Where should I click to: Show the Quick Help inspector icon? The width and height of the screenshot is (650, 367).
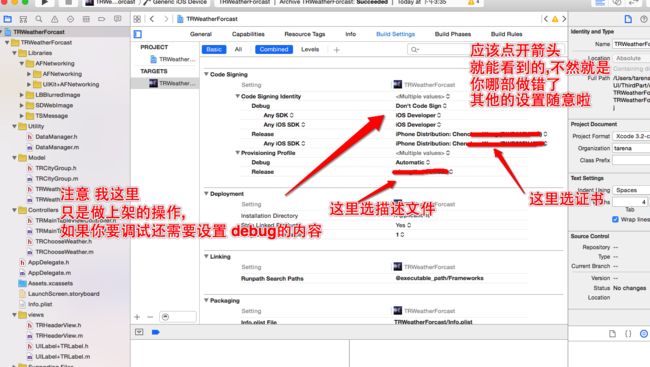tap(643, 19)
